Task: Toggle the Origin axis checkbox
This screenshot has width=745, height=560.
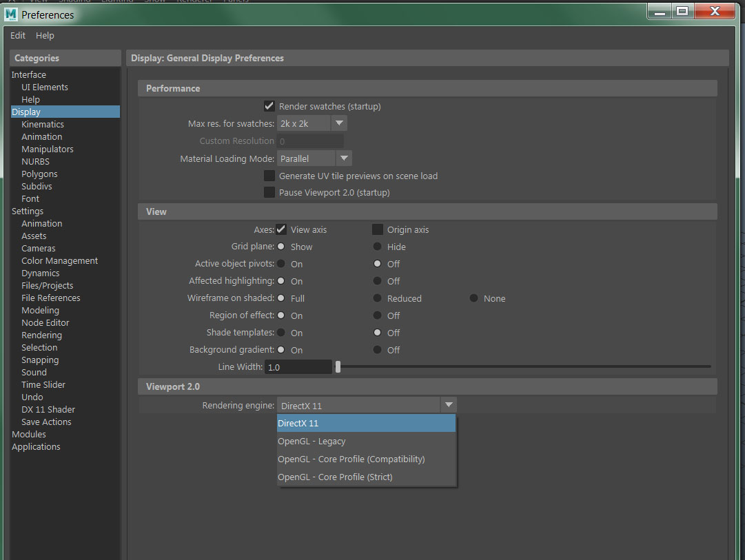Action: pyautogui.click(x=378, y=229)
